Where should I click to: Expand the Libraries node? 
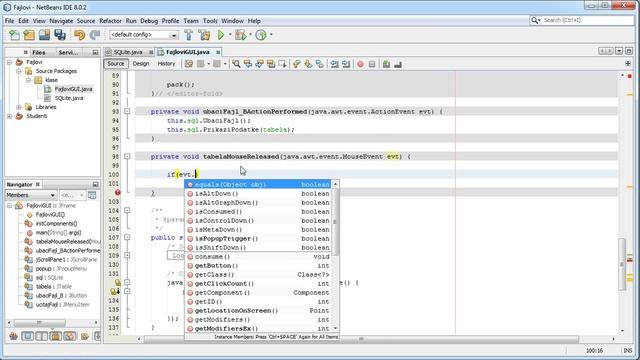[19, 107]
